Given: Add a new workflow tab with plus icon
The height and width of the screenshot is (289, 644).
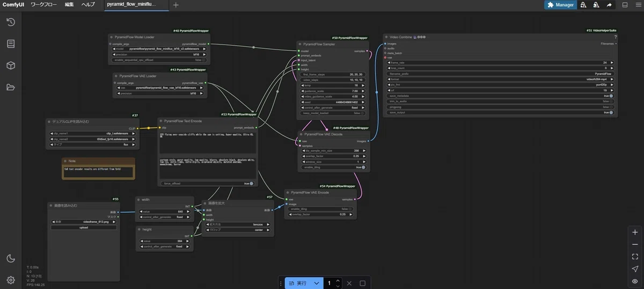Looking at the screenshot, I should [176, 5].
